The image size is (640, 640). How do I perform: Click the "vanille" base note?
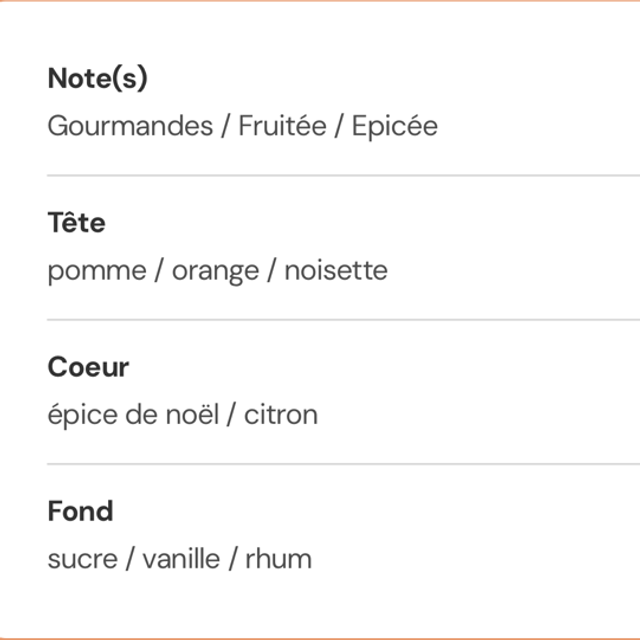coord(181,559)
